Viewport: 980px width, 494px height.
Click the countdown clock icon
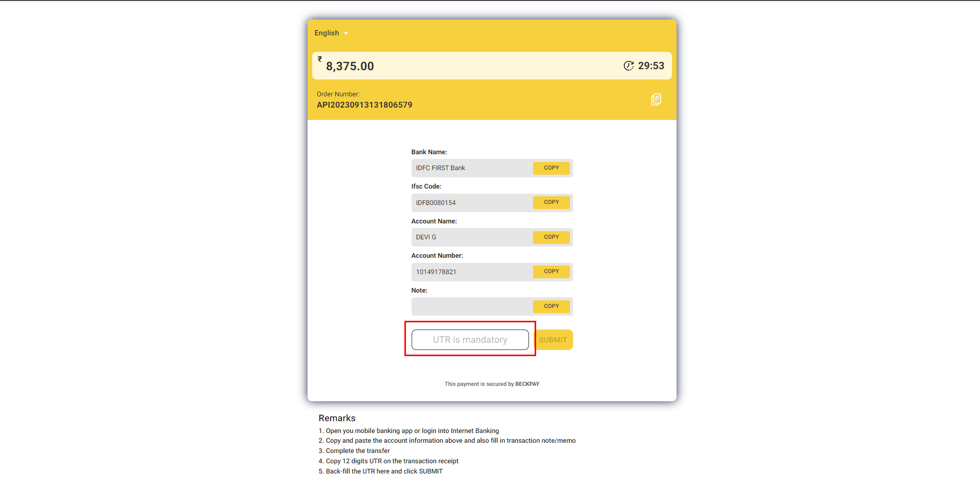point(628,66)
